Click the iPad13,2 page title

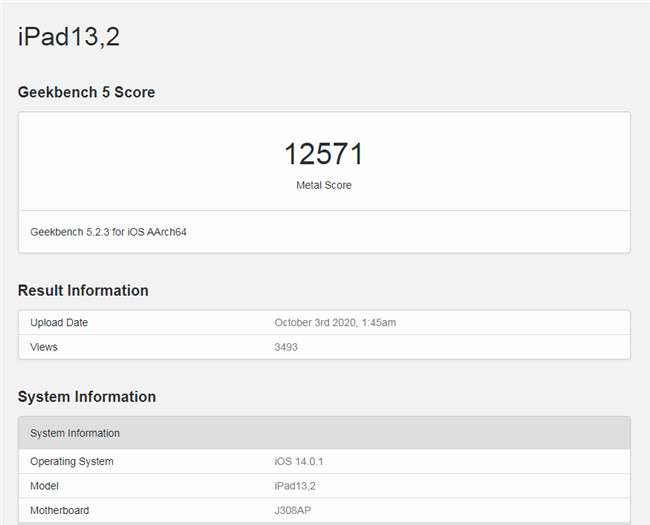[69, 36]
